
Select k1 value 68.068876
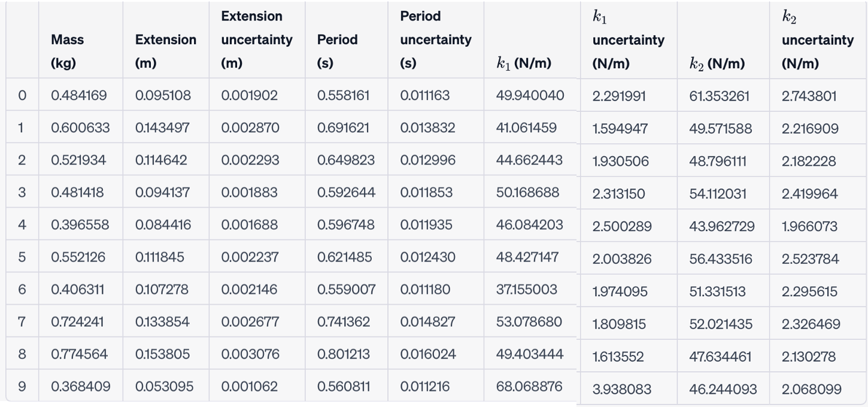point(530,387)
